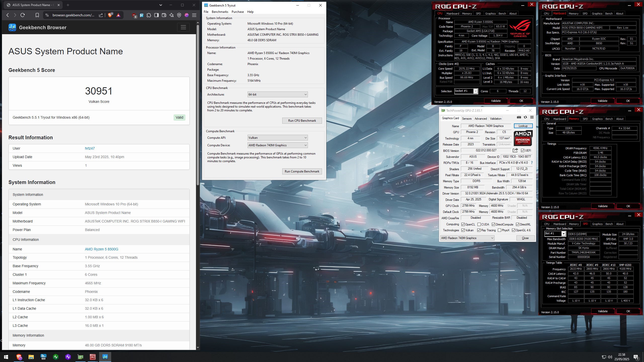Go back in the browser
Viewport: 644px width, 362px height.
click(x=8, y=15)
